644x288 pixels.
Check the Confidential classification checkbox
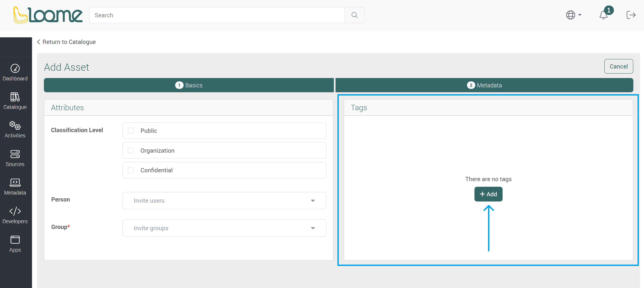point(131,170)
